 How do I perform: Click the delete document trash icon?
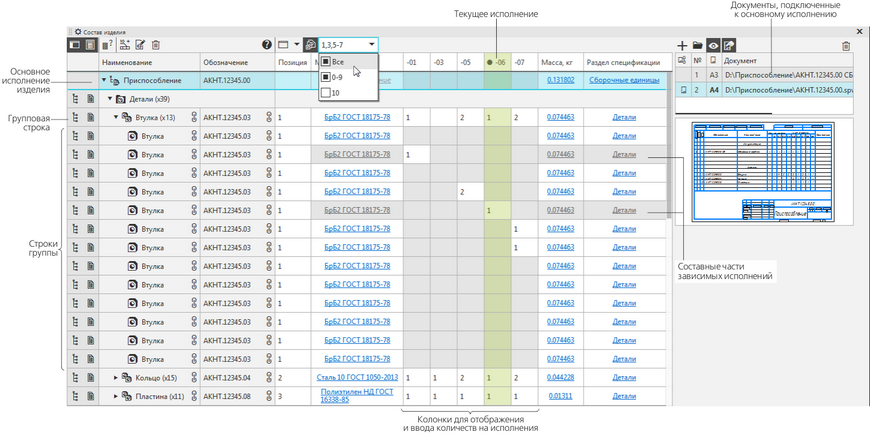pyautogui.click(x=846, y=46)
